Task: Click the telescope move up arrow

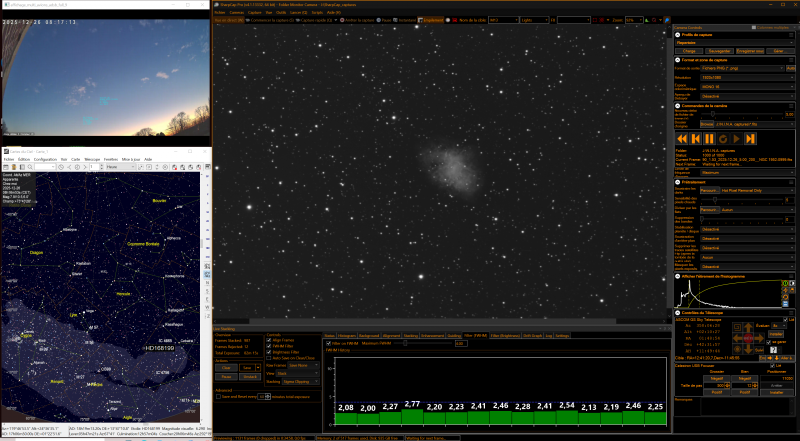Action: click(748, 327)
